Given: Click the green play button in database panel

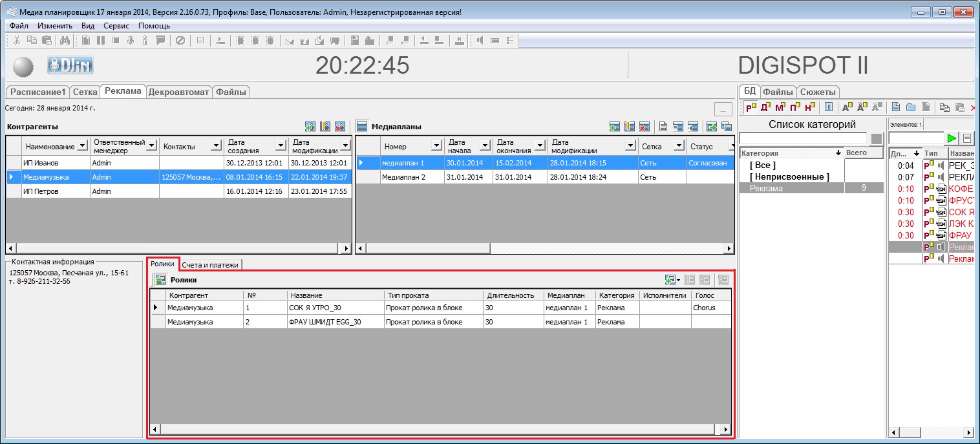Looking at the screenshot, I should [x=951, y=138].
